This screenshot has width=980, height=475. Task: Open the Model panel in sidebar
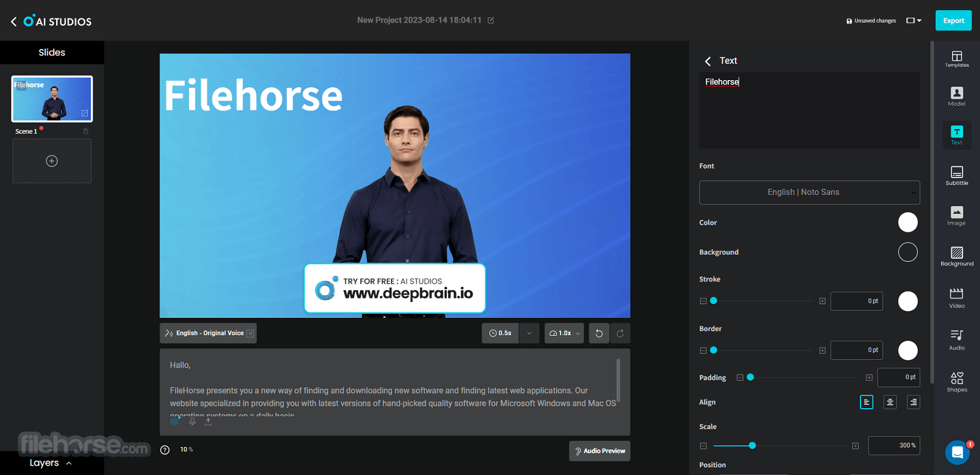[x=957, y=96]
